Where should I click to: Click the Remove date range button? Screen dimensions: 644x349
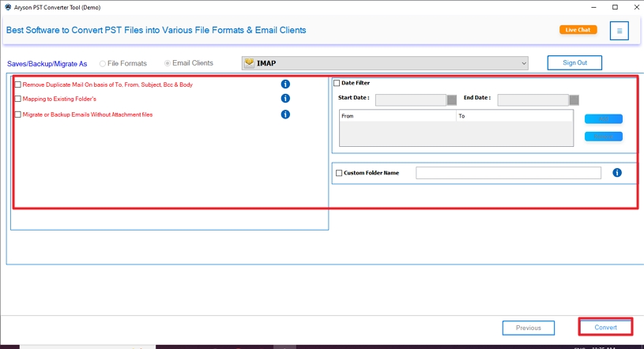(x=604, y=137)
